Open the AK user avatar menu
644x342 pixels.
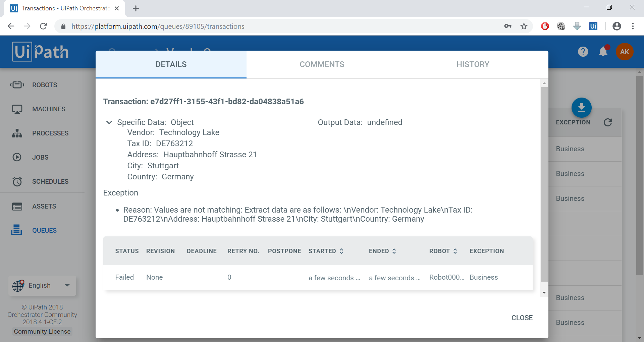click(x=625, y=52)
